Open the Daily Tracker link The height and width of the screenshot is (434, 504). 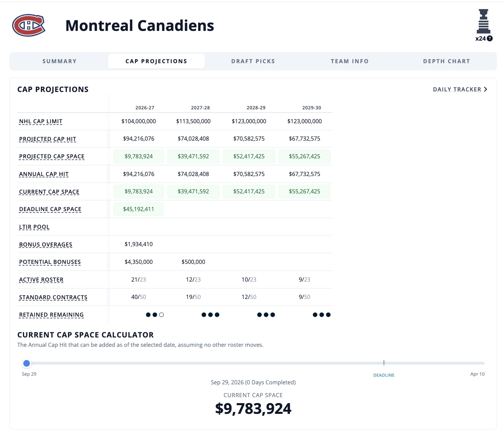(457, 89)
